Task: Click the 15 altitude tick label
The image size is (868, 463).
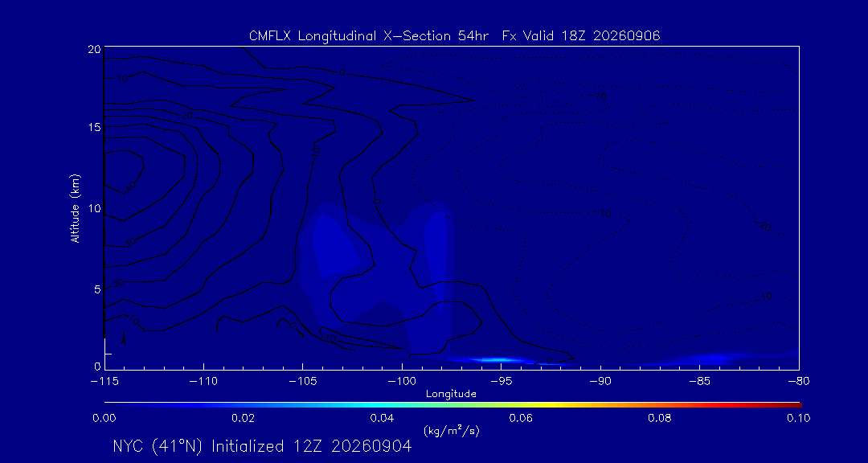Action: click(94, 127)
